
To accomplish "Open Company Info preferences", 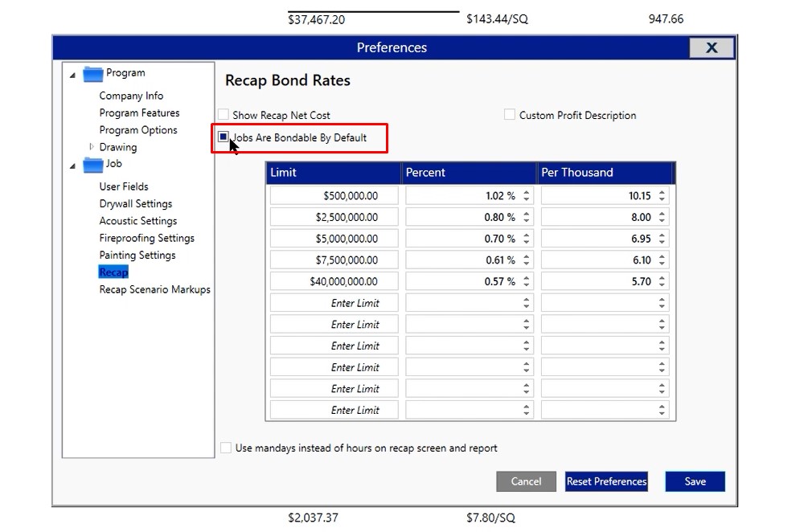I will tap(131, 96).
